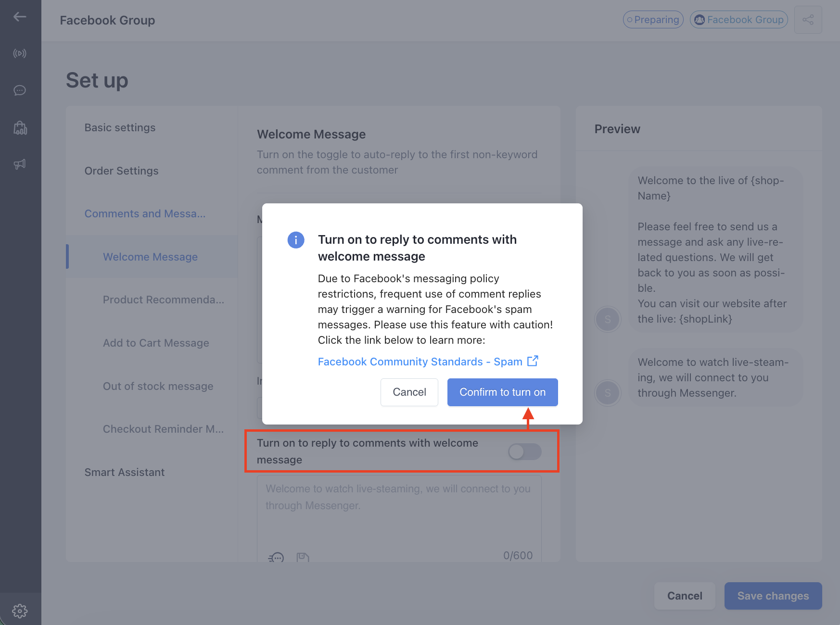This screenshot has height=625, width=840.
Task: Click the Facebook Group badge in header
Action: coord(739,20)
